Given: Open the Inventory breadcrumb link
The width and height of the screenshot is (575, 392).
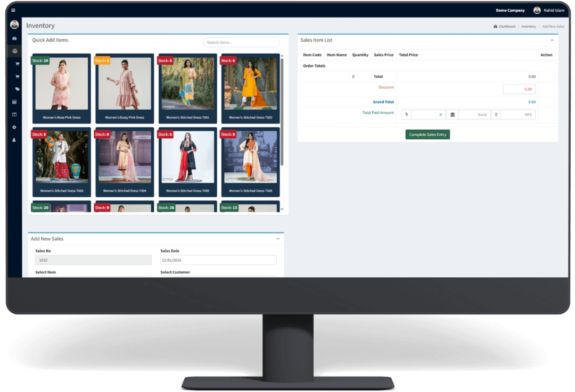Looking at the screenshot, I should coord(528,26).
